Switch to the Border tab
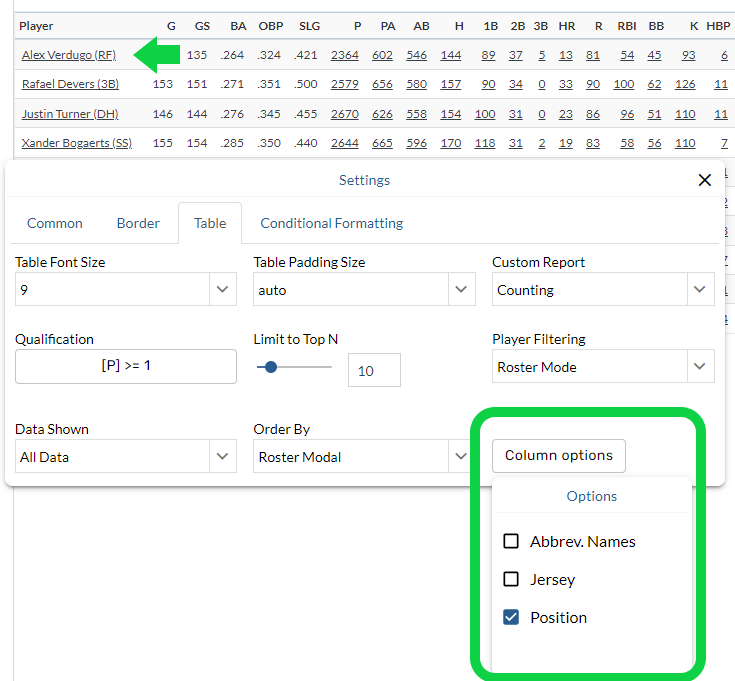The height and width of the screenshot is (681, 735). [138, 223]
